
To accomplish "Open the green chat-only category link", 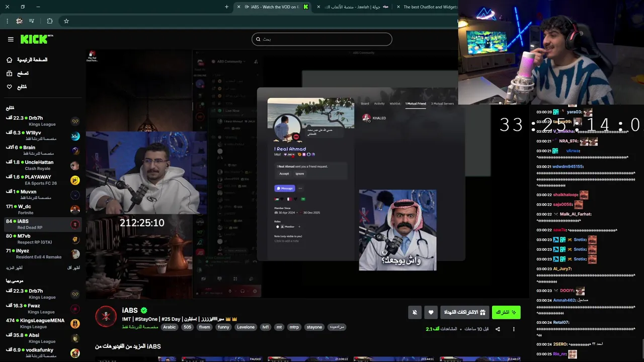I will coord(140,327).
